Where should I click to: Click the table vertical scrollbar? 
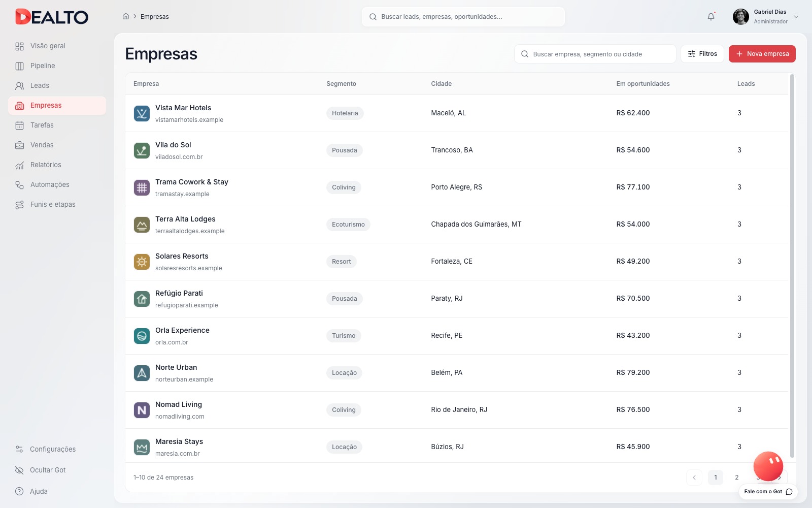click(792, 266)
